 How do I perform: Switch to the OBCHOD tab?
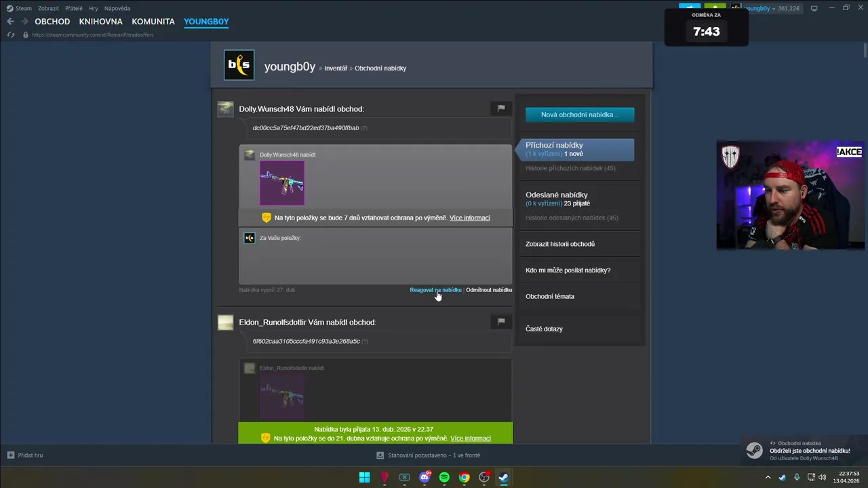(x=52, y=22)
